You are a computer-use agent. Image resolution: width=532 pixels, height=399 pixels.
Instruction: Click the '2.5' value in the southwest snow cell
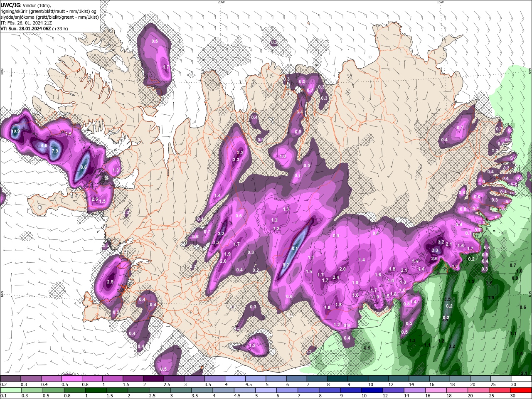point(110,282)
